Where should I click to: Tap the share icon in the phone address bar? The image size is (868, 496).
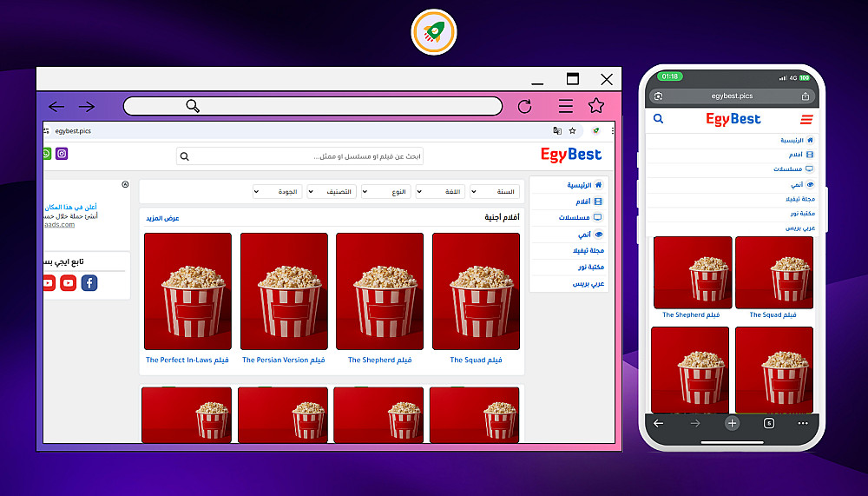click(806, 96)
